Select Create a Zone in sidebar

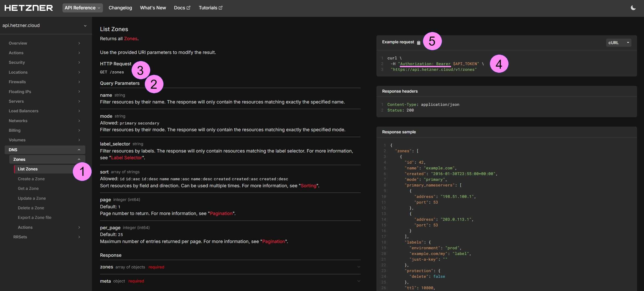[31, 179]
